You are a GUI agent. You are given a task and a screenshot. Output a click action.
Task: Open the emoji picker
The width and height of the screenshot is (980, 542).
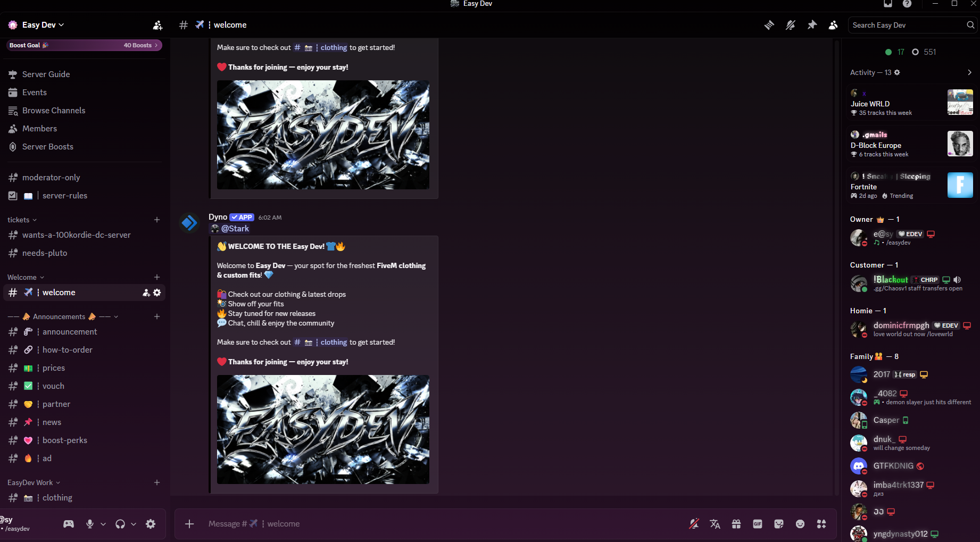point(800,524)
